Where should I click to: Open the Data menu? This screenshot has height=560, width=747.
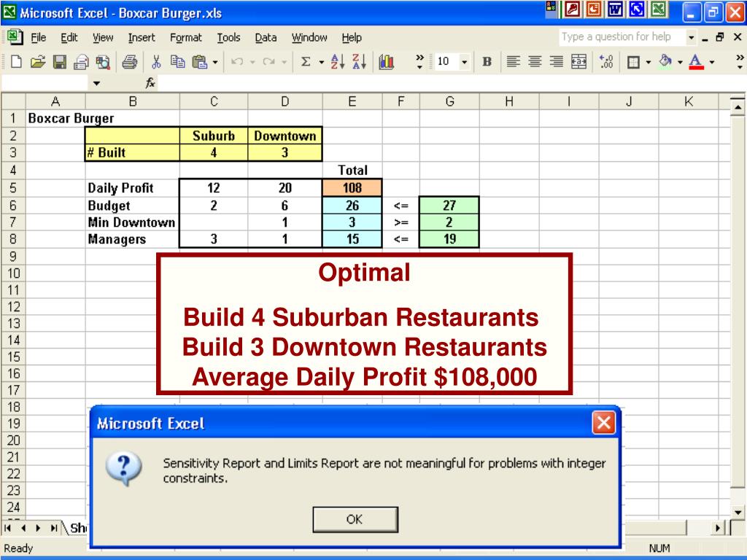click(x=266, y=38)
